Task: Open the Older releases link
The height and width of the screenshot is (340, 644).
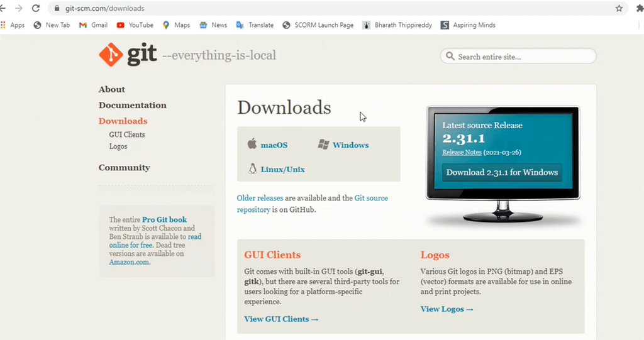Action: point(260,198)
